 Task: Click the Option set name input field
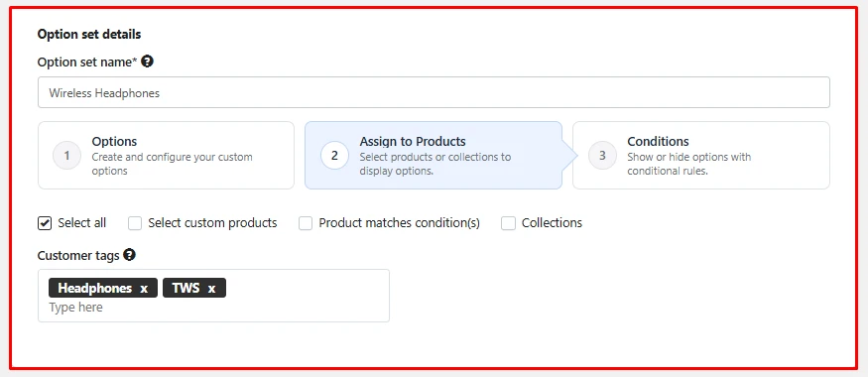point(434,92)
